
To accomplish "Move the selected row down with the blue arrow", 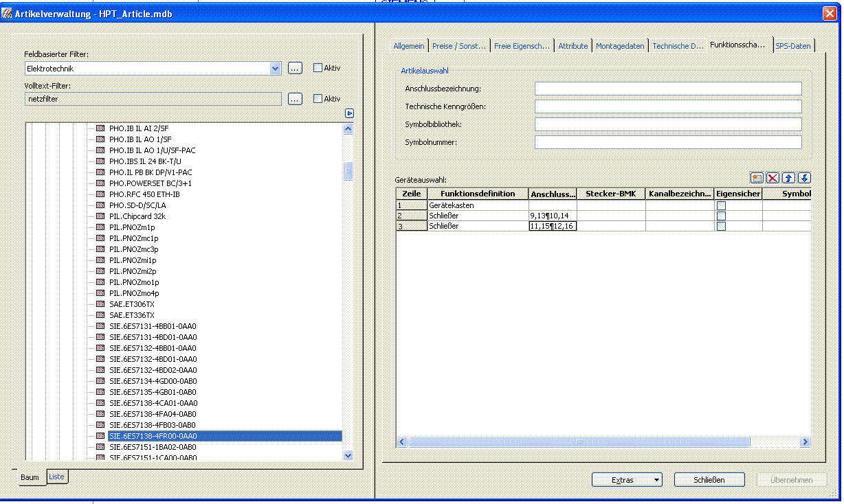I will click(804, 178).
